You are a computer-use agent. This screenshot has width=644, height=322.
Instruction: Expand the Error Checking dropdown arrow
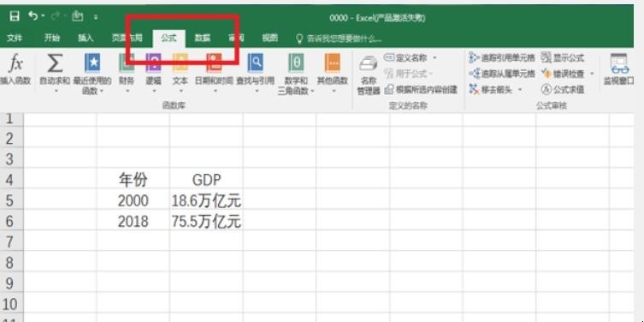[592, 74]
